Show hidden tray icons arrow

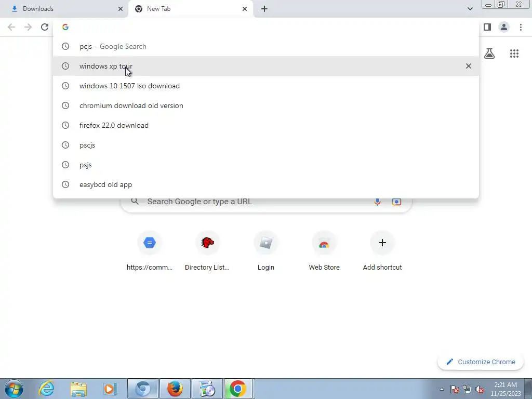pyautogui.click(x=442, y=389)
